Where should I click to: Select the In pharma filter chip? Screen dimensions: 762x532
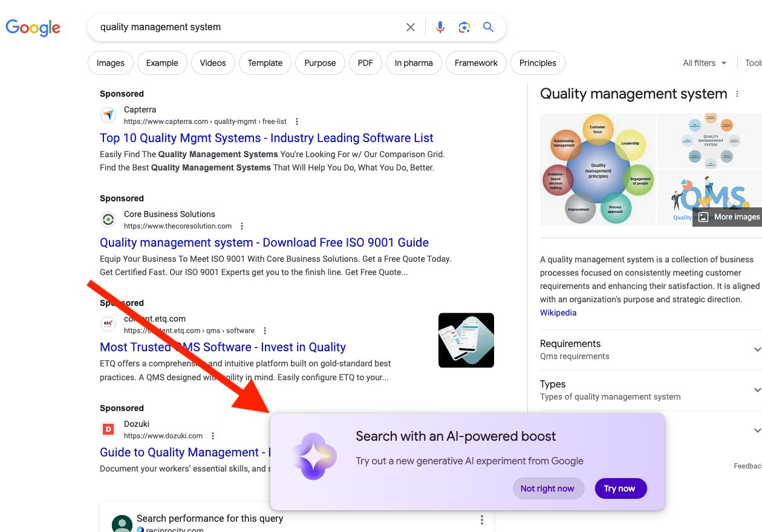[x=414, y=63]
